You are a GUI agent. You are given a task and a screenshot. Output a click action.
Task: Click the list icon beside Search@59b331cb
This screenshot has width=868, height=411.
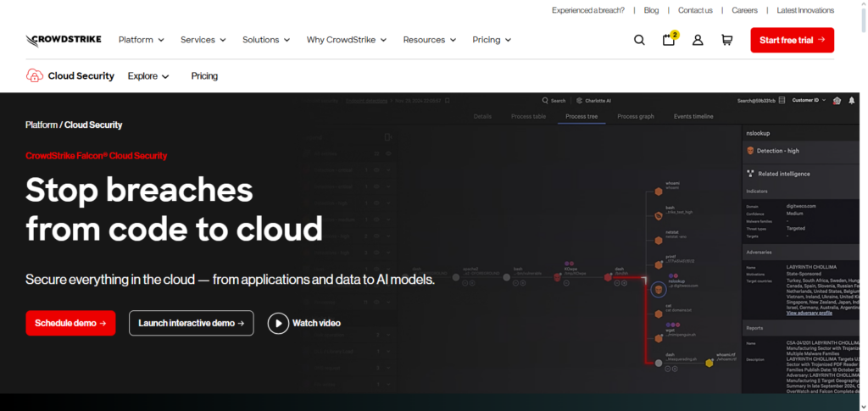click(x=782, y=100)
